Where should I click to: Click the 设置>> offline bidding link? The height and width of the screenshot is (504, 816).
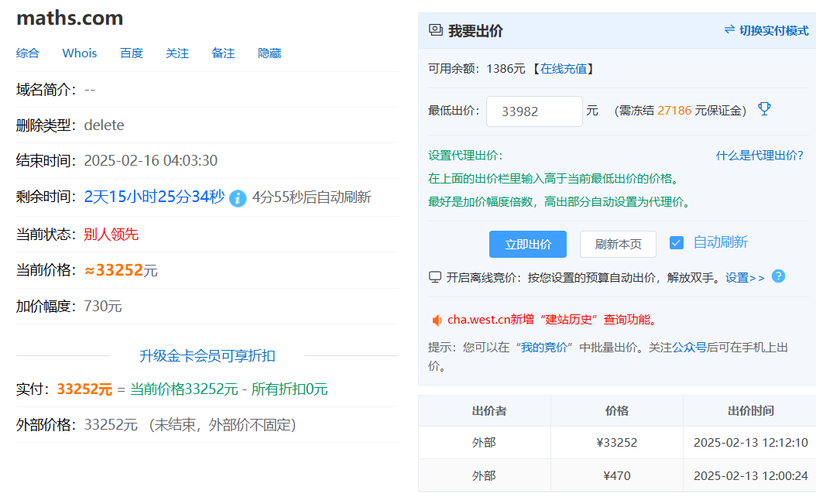coord(745,277)
